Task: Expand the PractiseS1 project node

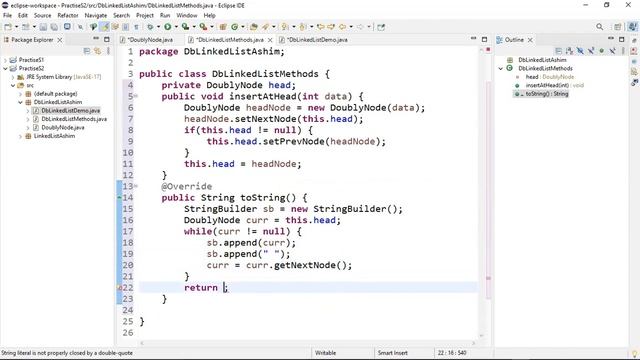Action: pyautogui.click(x=5, y=60)
